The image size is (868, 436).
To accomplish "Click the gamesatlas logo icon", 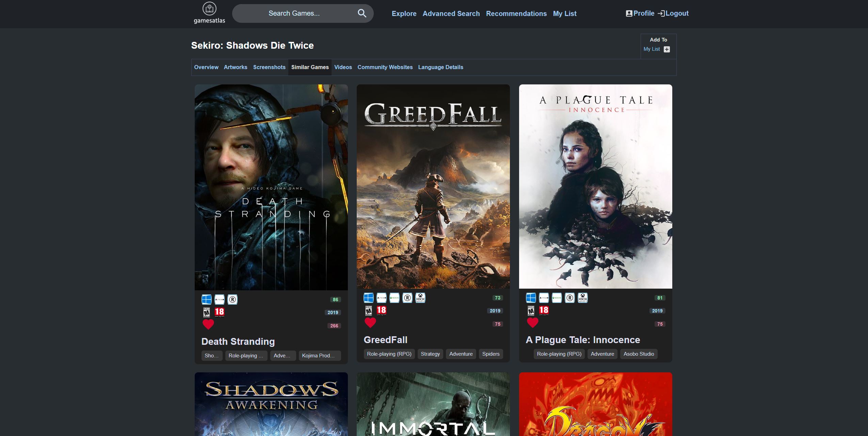I will click(x=209, y=9).
